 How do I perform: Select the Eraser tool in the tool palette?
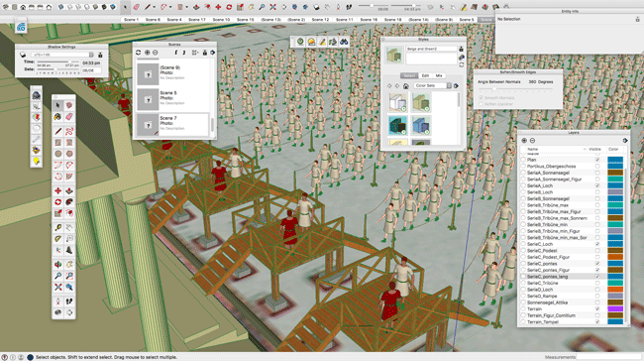[x=69, y=117]
